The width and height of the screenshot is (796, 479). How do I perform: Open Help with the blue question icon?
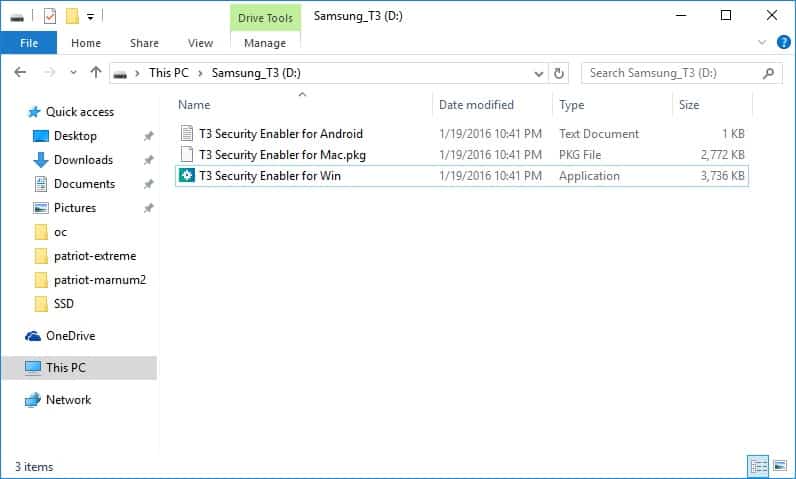(783, 42)
